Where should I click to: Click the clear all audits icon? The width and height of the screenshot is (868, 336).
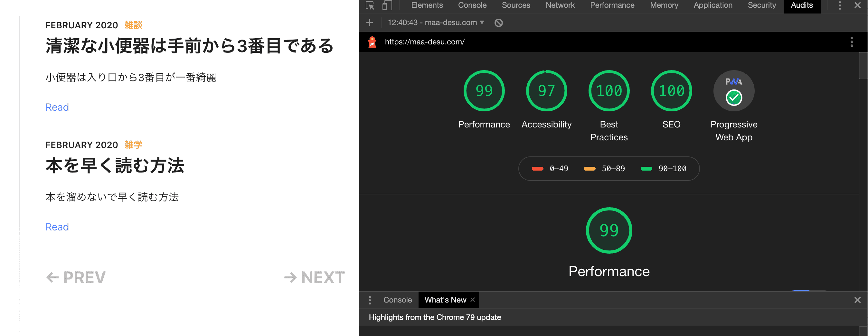(x=498, y=23)
